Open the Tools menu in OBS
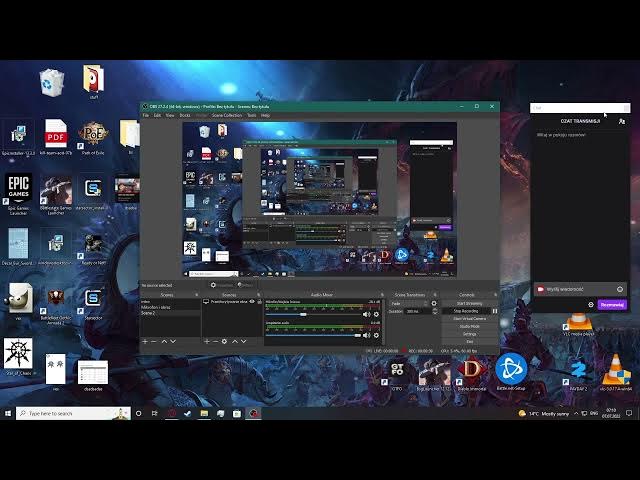Image resolution: width=640 pixels, height=480 pixels. (252, 116)
